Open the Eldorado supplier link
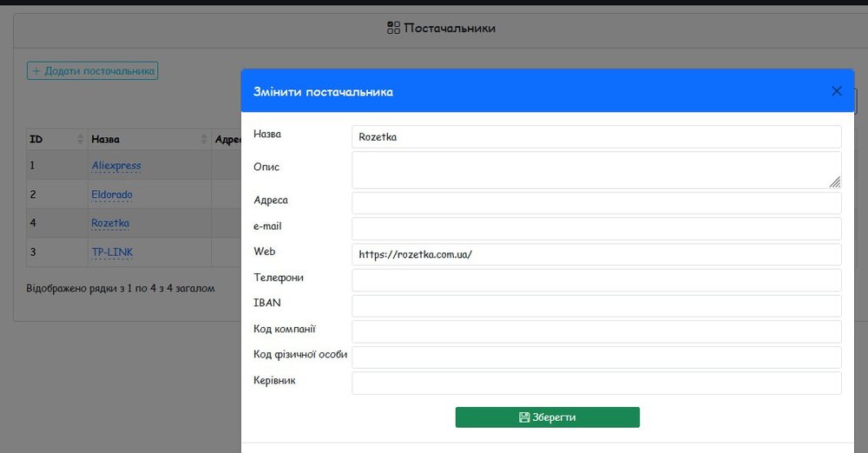This screenshot has height=453, width=868. [x=112, y=194]
